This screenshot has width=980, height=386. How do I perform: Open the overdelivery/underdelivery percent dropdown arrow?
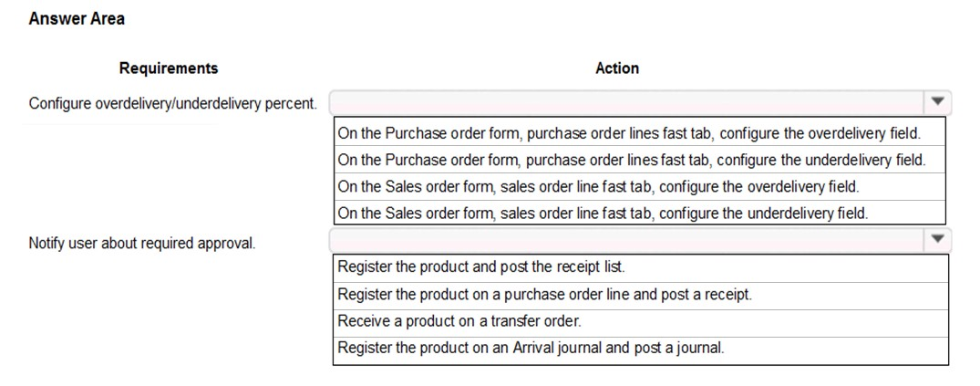click(937, 102)
